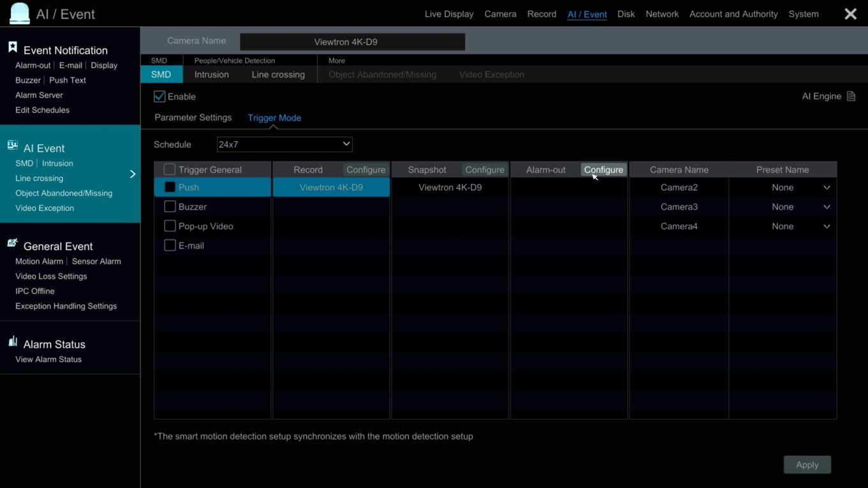Switch to the Line crossing tab
The height and width of the screenshot is (488, 868).
click(x=278, y=75)
